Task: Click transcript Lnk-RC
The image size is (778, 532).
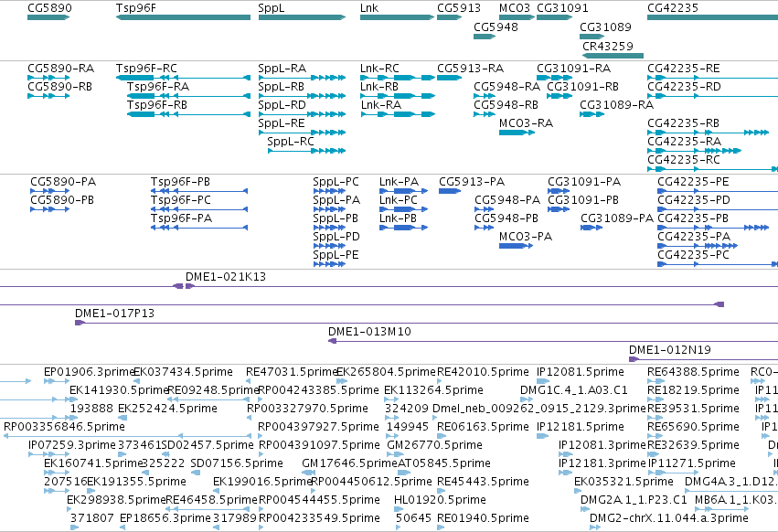Action: (x=398, y=78)
